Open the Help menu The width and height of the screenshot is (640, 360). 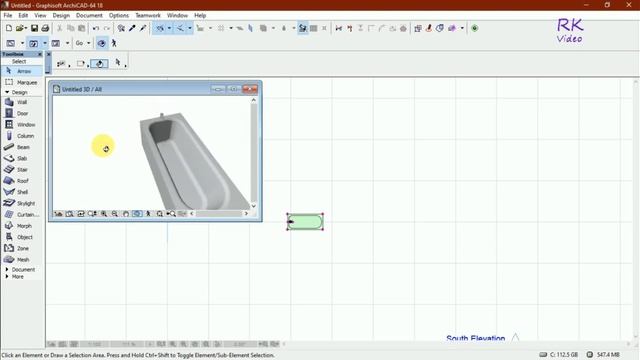pyautogui.click(x=200, y=15)
